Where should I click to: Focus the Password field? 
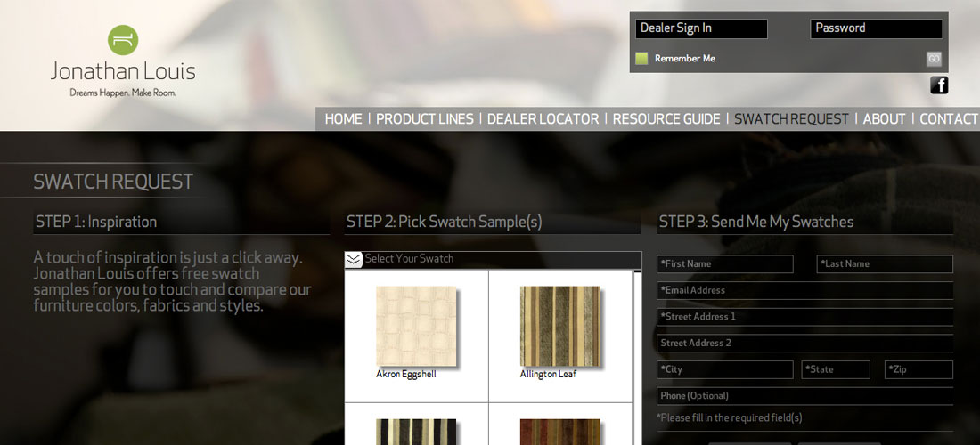tap(877, 28)
